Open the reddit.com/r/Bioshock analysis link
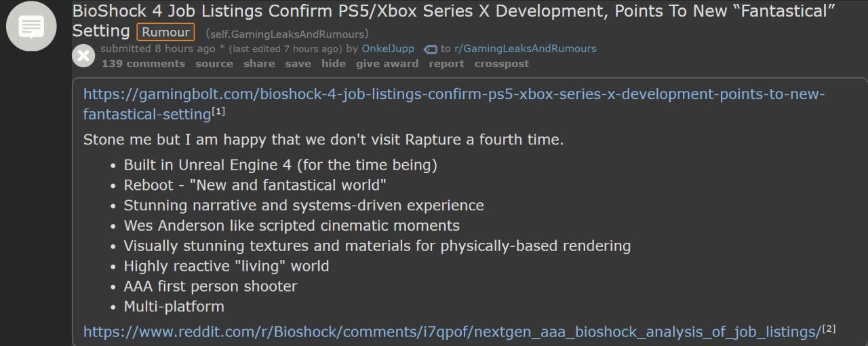The image size is (868, 346). pos(452,332)
